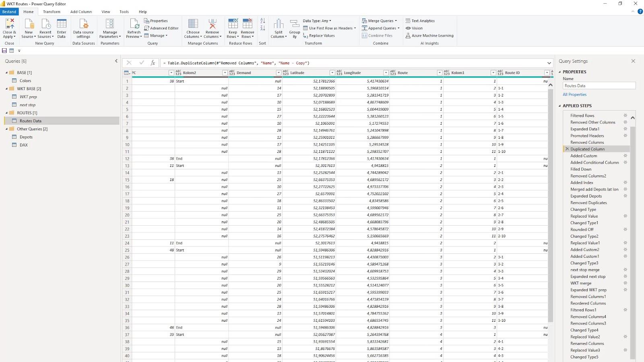Open the Bestand file tab

[x=9, y=12]
